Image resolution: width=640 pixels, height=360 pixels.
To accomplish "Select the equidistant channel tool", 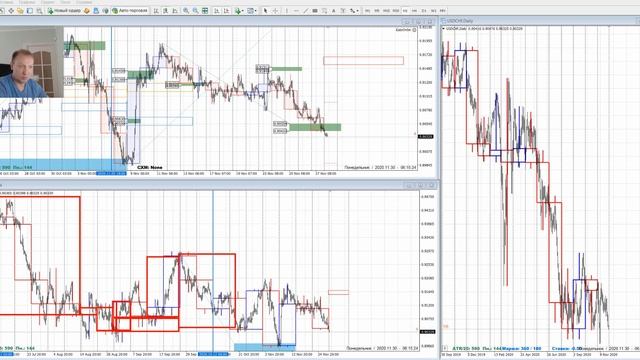I will click(x=315, y=11).
